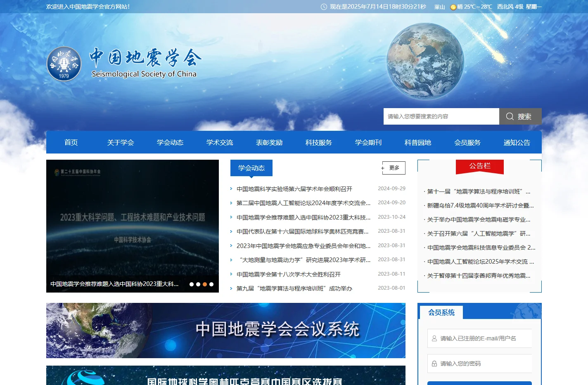Open notice 关于暂停第十四届李善邦青年优秀地震
The width and height of the screenshot is (588, 385).
(x=479, y=276)
